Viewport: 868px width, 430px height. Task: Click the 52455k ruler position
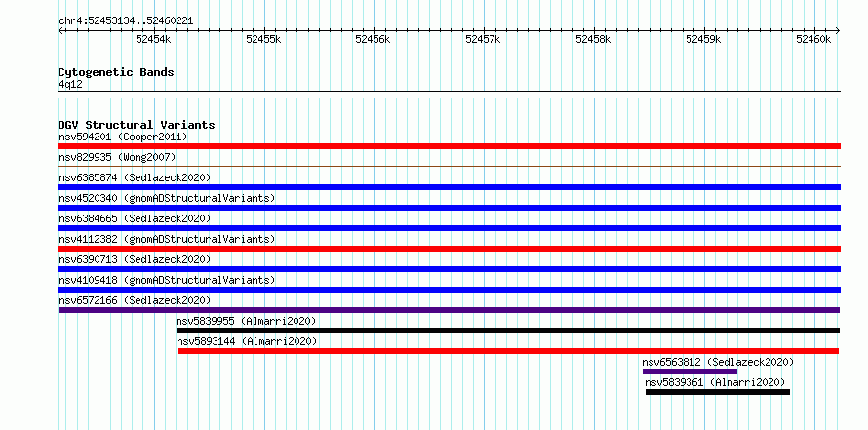(x=263, y=39)
